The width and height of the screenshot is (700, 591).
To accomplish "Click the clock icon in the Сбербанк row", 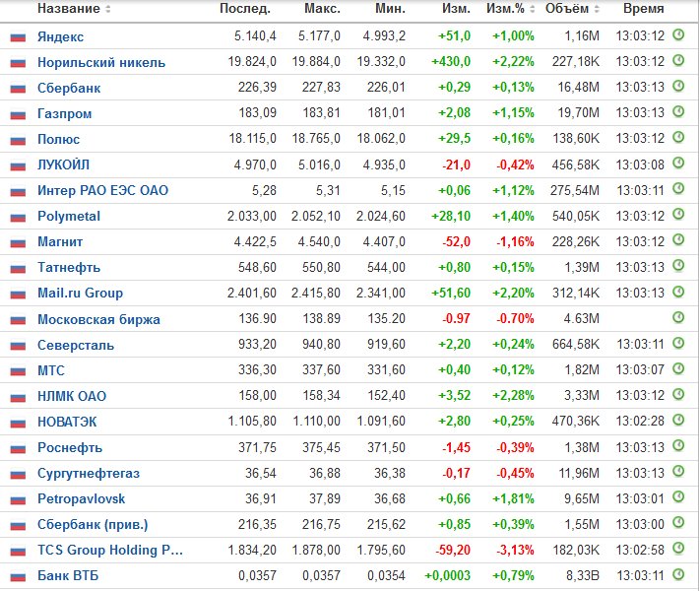I will click(x=678, y=86).
